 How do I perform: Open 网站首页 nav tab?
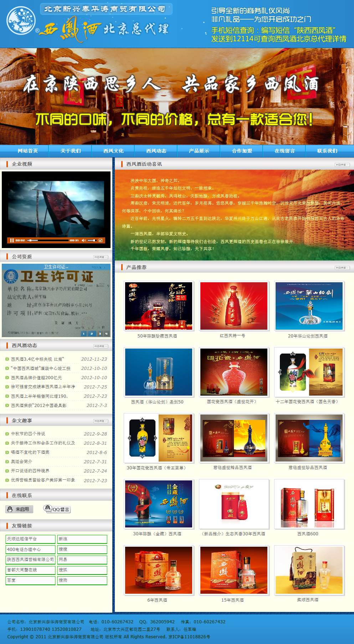28,151
